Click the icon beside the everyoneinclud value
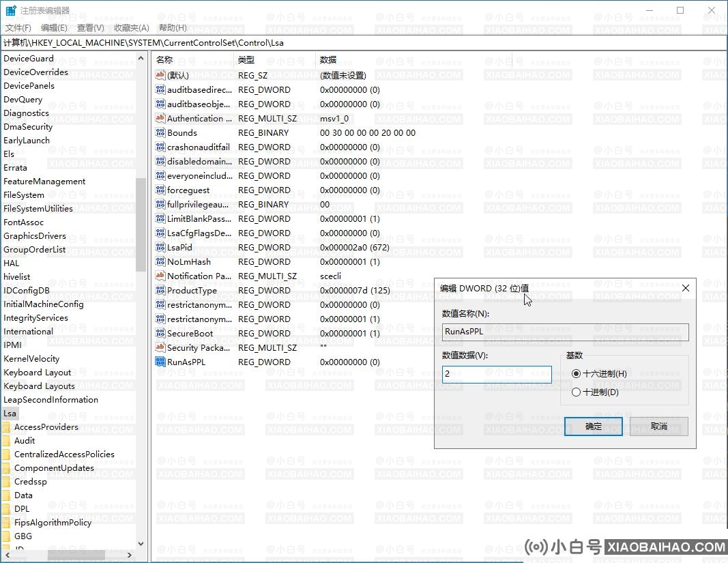Screen dimensions: 728x563 tap(160, 176)
